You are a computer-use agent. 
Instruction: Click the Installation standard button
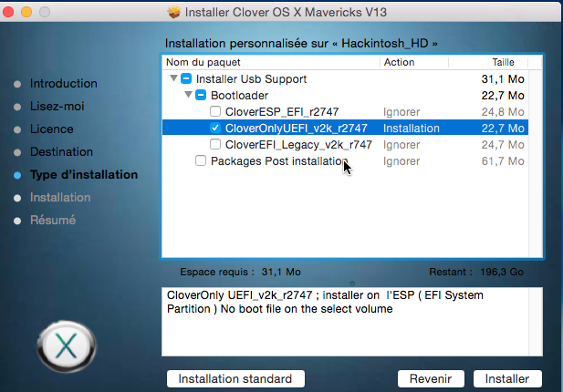coord(235,378)
